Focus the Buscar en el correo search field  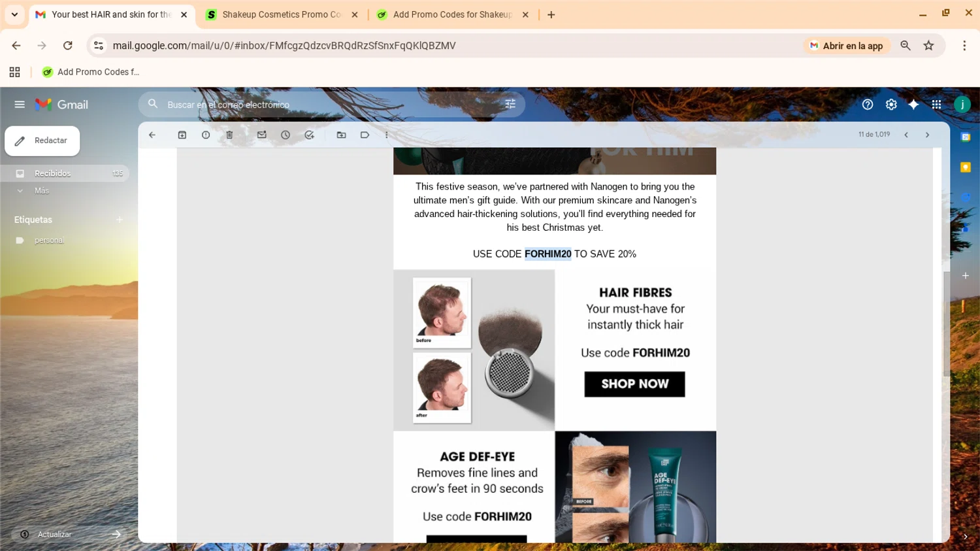click(x=331, y=105)
